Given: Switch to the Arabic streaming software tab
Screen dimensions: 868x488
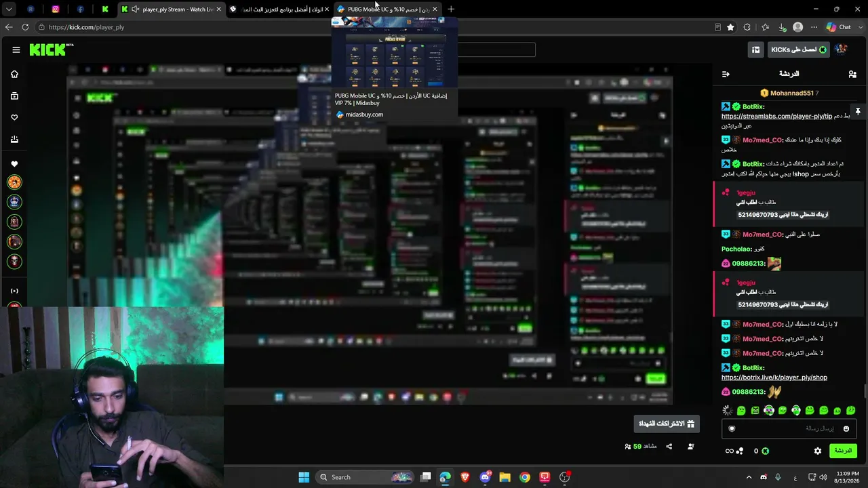Looking at the screenshot, I should 279,9.
